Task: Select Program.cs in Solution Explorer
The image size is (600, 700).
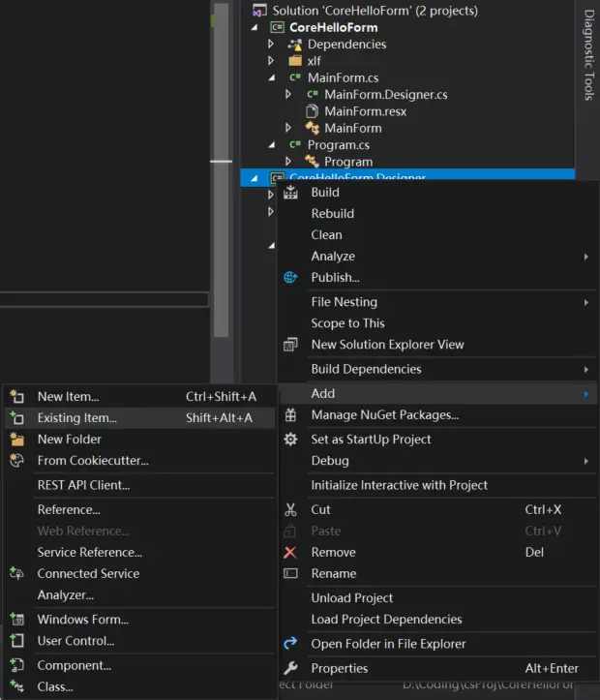Action: pyautogui.click(x=338, y=145)
